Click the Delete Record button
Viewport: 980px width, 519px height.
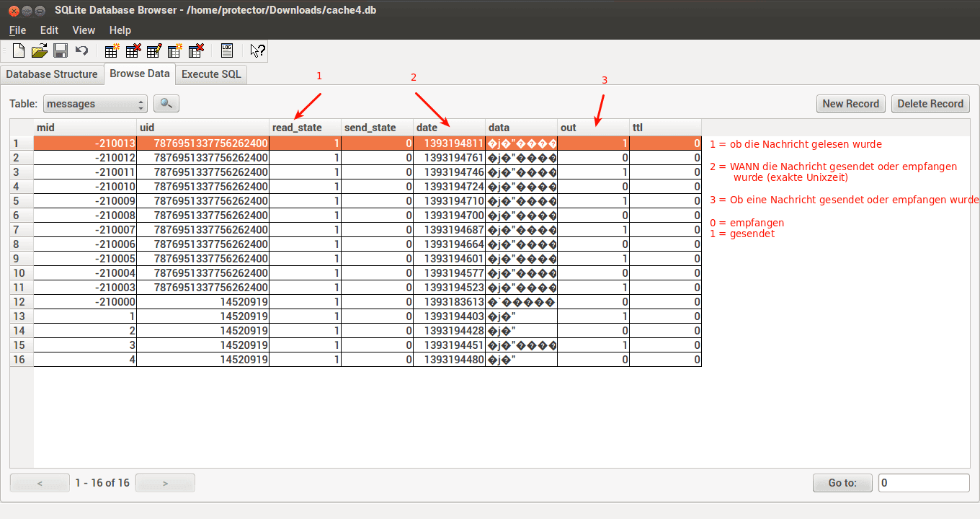point(930,104)
